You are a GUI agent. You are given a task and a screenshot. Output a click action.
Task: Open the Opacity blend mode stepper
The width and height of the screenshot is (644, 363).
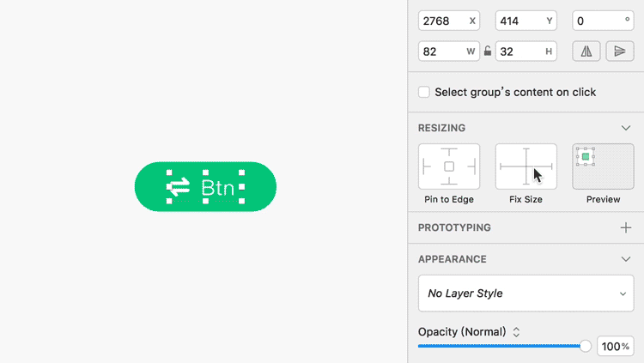[x=517, y=331]
